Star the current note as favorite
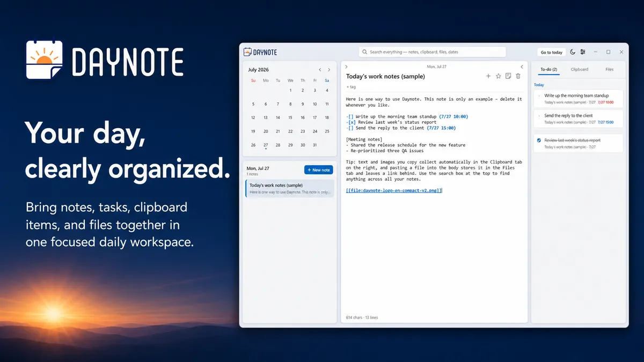Screen dimensions: 644x362 [x=498, y=76]
